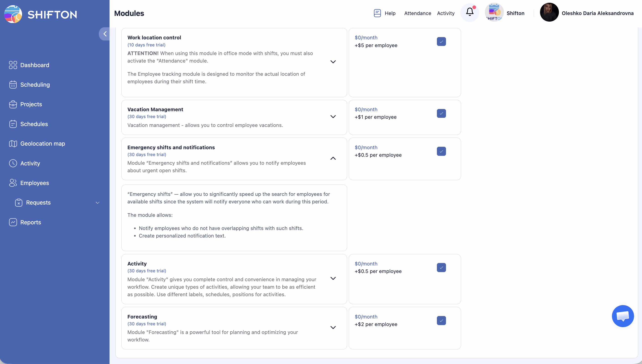Click the Employees people icon
The image size is (642, 364).
(x=13, y=183)
